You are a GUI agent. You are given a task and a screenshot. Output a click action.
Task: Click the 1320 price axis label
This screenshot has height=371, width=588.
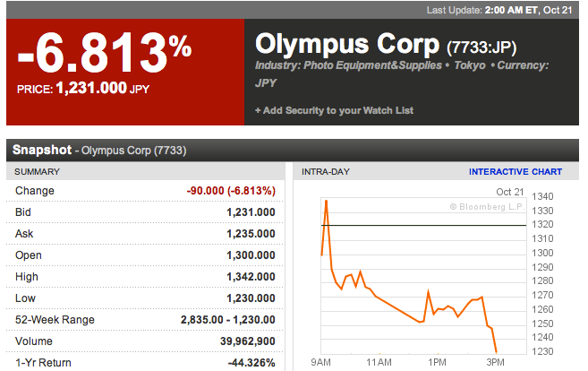pyautogui.click(x=542, y=225)
